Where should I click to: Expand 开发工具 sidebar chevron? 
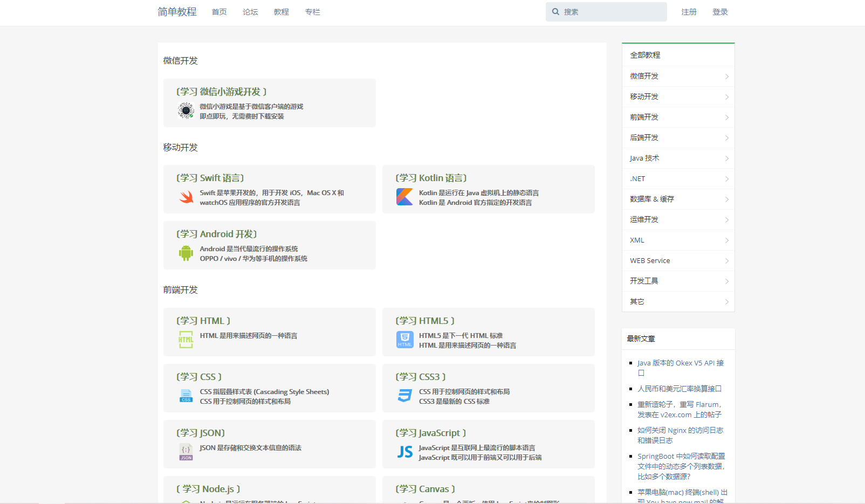coord(727,281)
